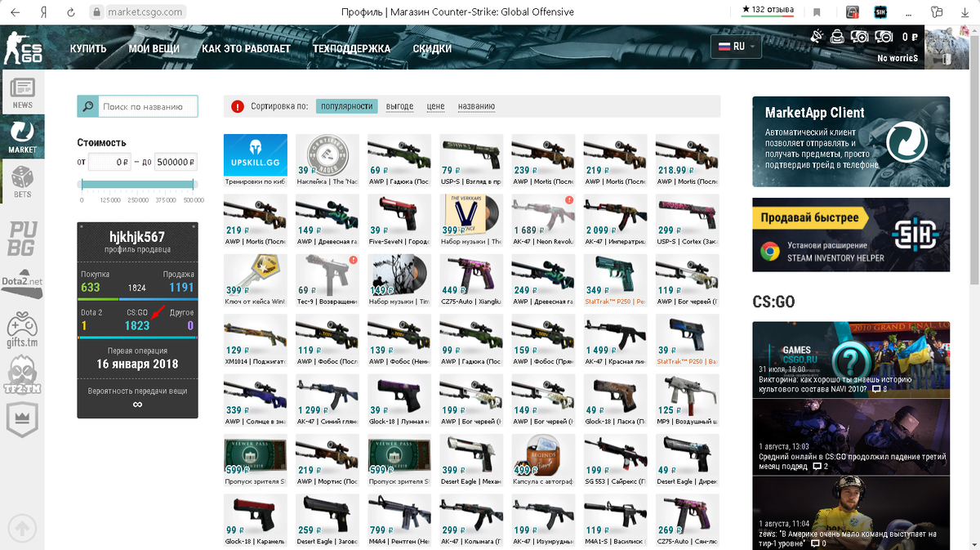Open the 132 отзыва reviews indicator
The height and width of the screenshot is (550, 980).
[768, 11]
